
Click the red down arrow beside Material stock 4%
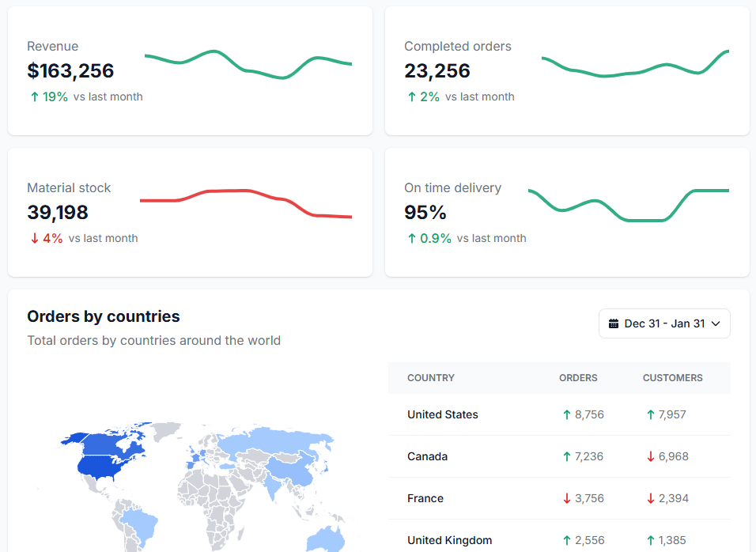coord(34,238)
